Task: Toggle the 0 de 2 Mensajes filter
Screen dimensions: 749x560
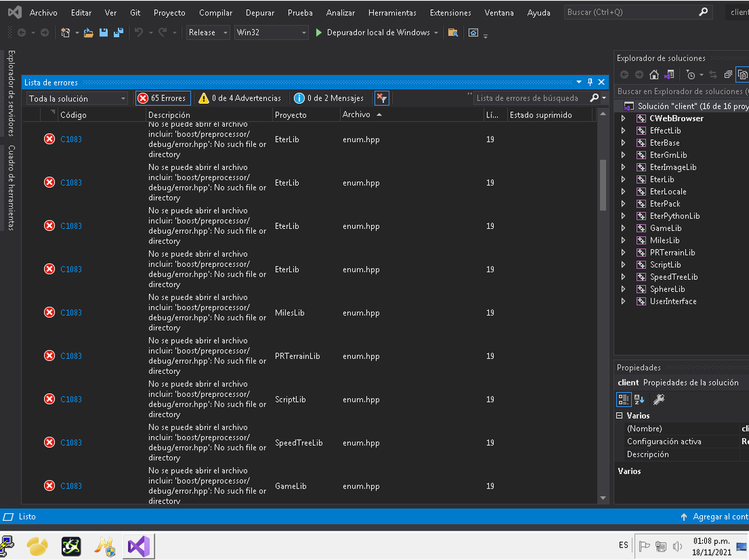Action: tap(328, 98)
